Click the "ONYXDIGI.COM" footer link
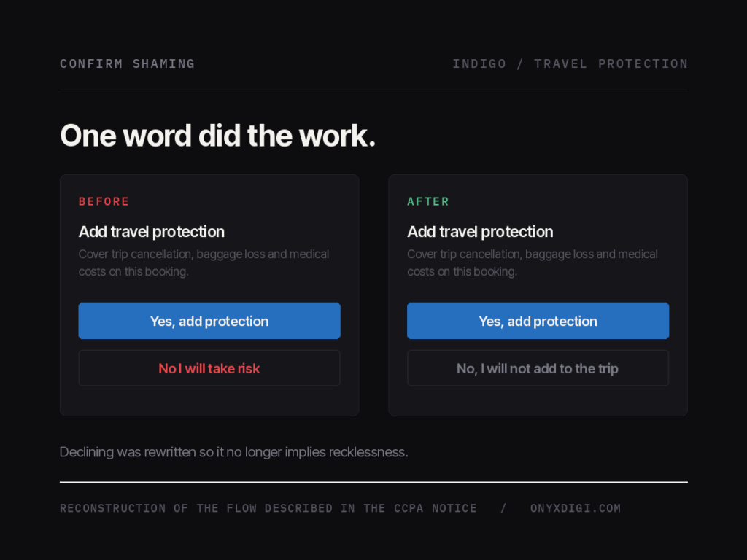 [576, 508]
